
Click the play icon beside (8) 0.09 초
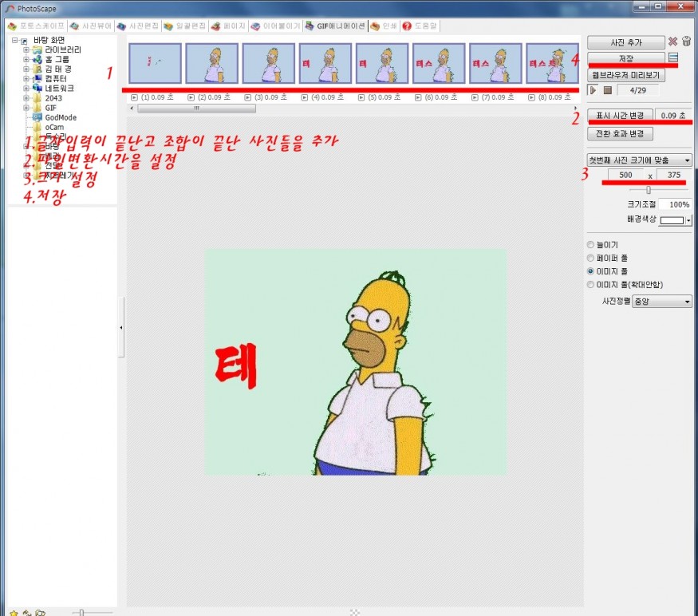[531, 97]
